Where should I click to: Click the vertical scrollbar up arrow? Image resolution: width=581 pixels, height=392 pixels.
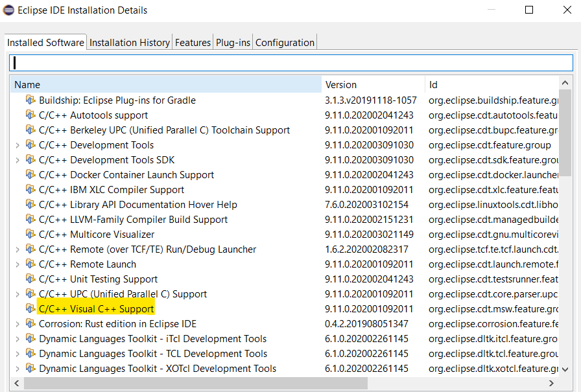565,83
